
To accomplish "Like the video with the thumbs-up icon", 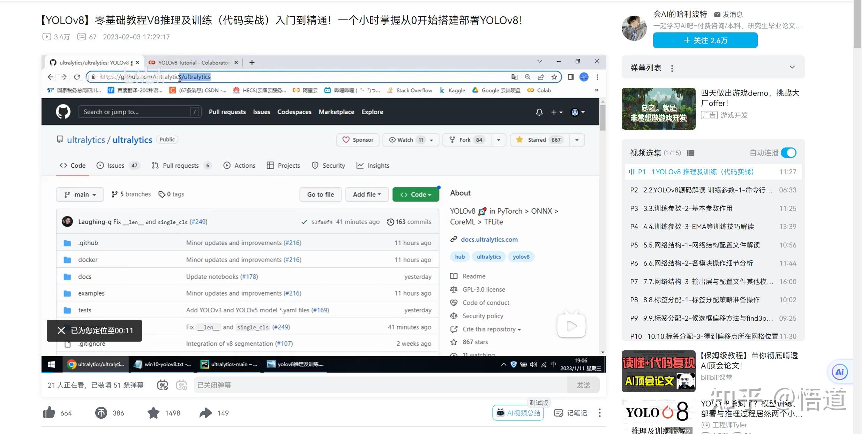I will (x=49, y=413).
